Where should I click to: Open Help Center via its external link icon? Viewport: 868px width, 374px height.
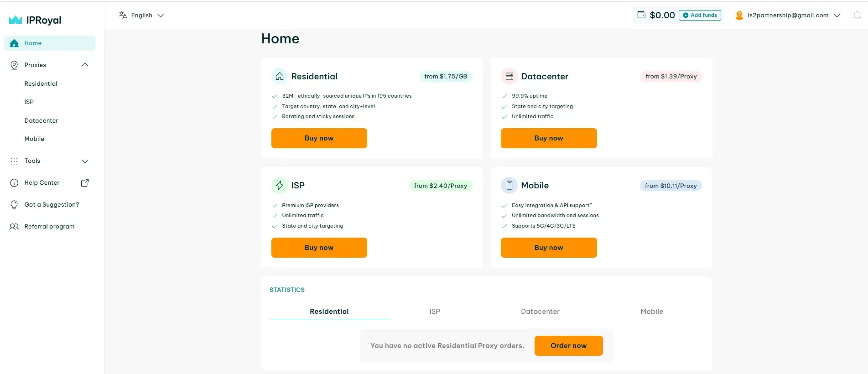tap(85, 182)
